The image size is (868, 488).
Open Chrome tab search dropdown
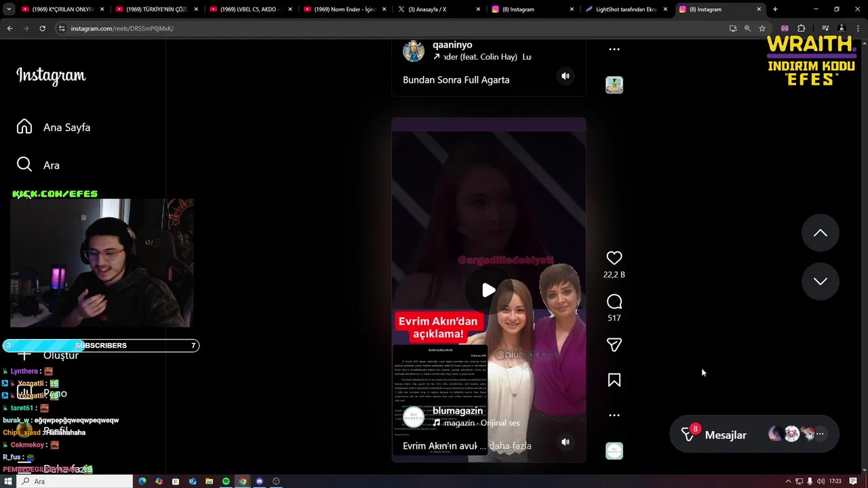coord(9,9)
